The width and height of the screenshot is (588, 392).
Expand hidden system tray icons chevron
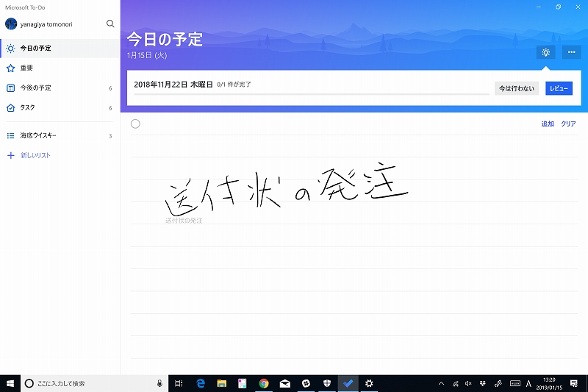(x=442, y=383)
